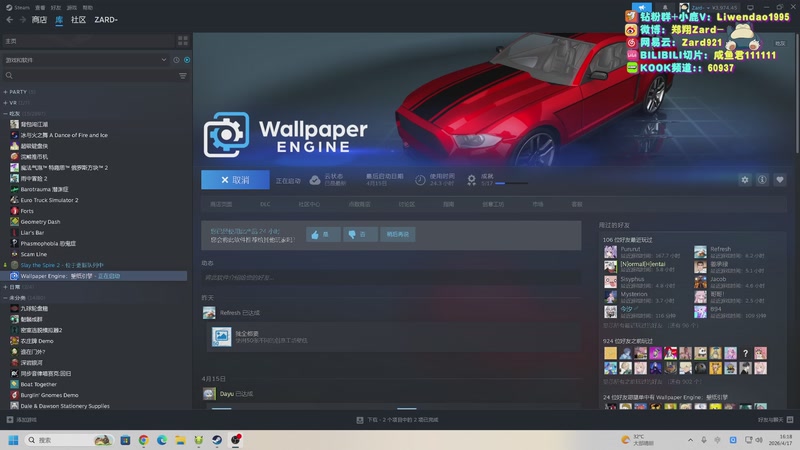Viewport: 800px width, 450px height.
Task: Click the achievements progress bar
Action: (x=511, y=183)
